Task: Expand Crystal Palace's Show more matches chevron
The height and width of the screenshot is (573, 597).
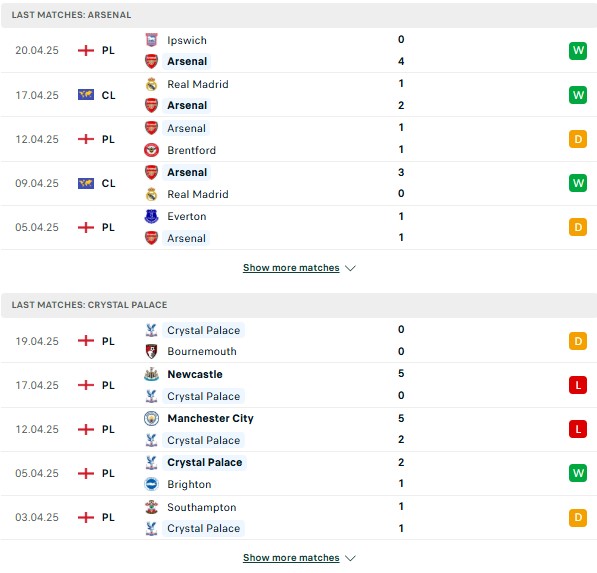Action: [x=350, y=558]
